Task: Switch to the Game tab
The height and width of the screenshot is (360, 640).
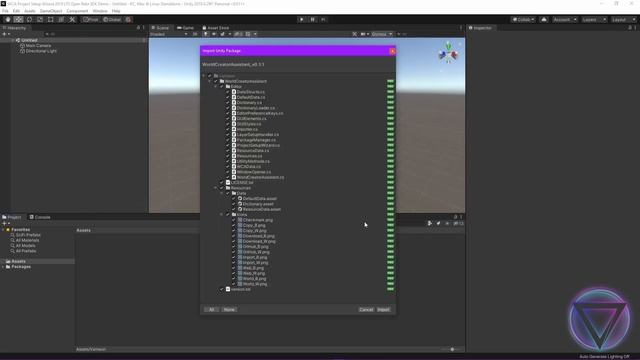Action: 185,28
